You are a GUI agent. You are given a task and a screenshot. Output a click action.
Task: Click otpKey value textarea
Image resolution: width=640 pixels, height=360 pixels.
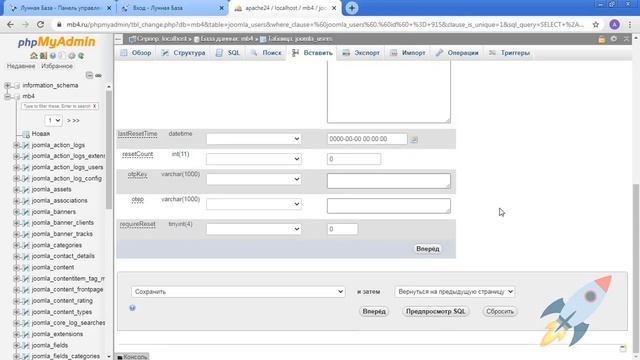tap(389, 181)
